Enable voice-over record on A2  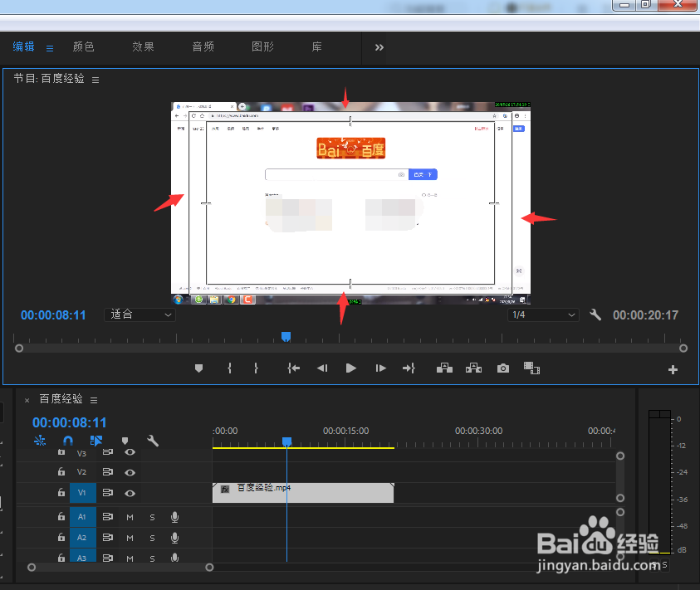pos(174,538)
